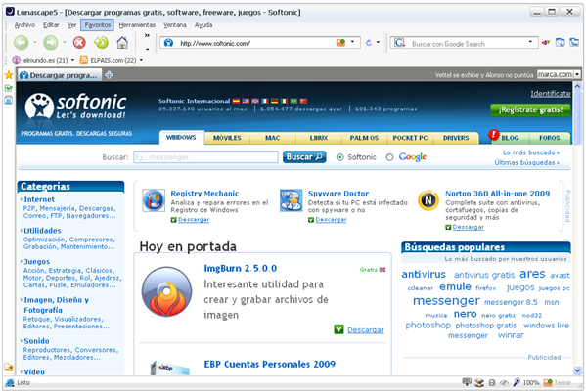Click the FOROS tab
586x392 pixels.
point(550,138)
